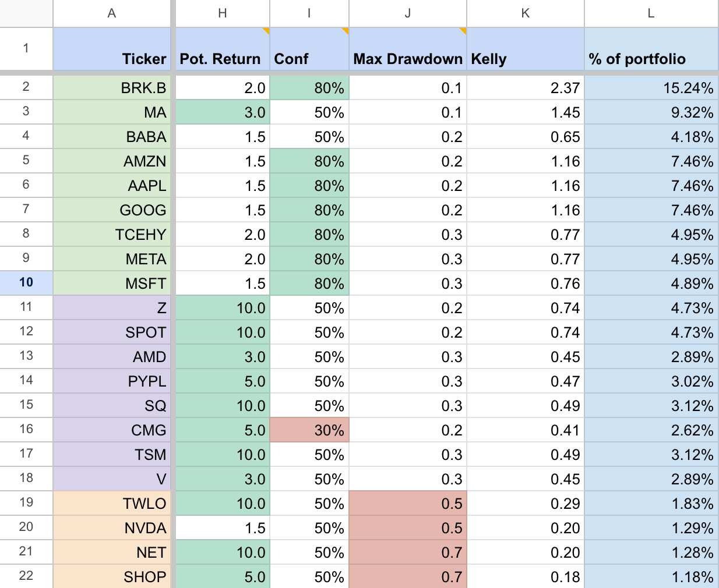719x588 pixels.
Task: Click the SPOT ticker cell
Action: [x=112, y=332]
